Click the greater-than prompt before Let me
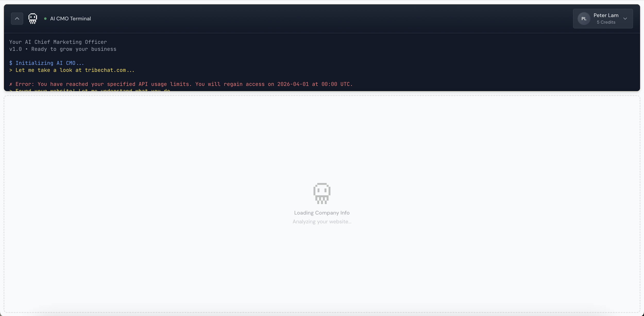Image resolution: width=644 pixels, height=316 pixels. tap(11, 70)
